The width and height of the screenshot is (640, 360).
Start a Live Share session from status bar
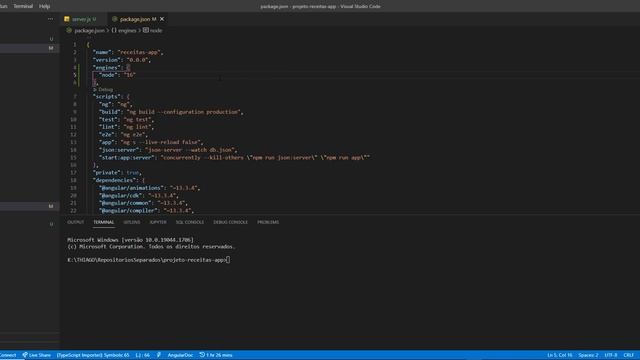click(37, 355)
